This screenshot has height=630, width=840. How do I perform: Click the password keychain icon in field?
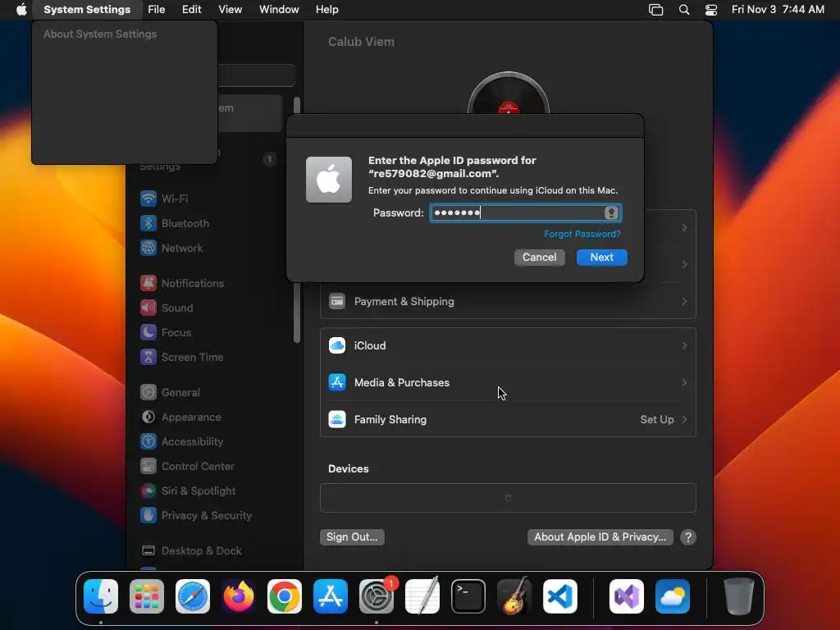tap(611, 212)
